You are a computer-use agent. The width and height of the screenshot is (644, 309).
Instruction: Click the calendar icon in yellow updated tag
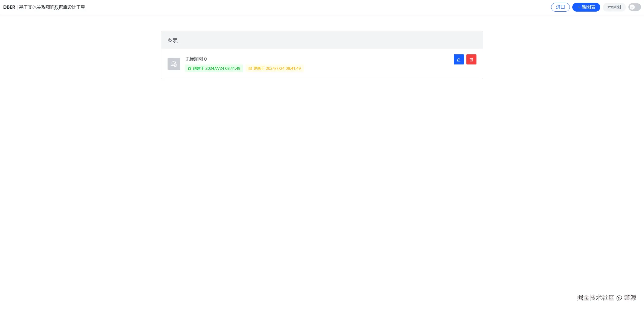(x=250, y=68)
